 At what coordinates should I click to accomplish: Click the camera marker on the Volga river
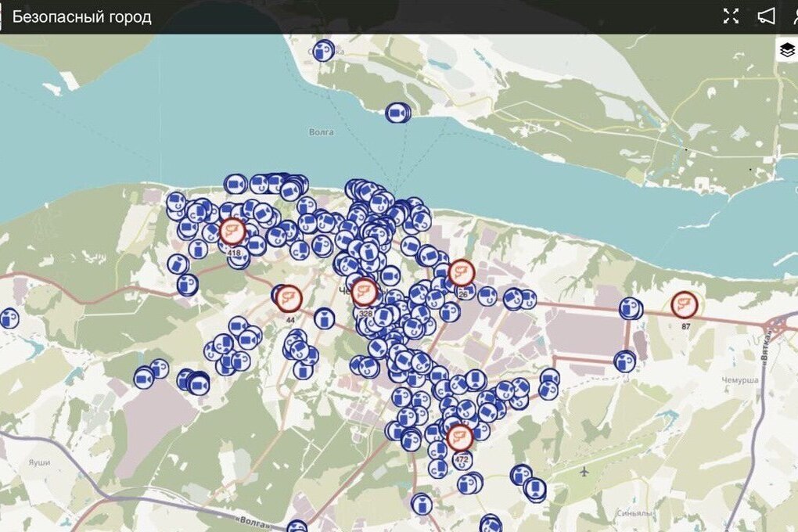point(397,113)
